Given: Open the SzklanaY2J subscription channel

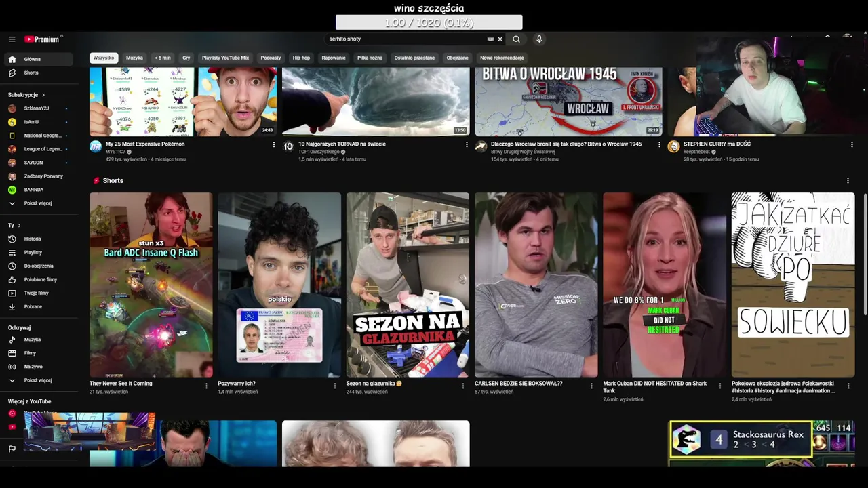Looking at the screenshot, I should (39, 108).
